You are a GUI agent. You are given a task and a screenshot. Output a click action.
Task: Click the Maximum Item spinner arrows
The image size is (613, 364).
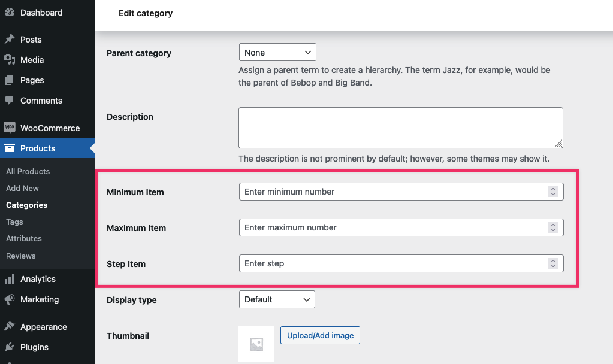coord(553,227)
